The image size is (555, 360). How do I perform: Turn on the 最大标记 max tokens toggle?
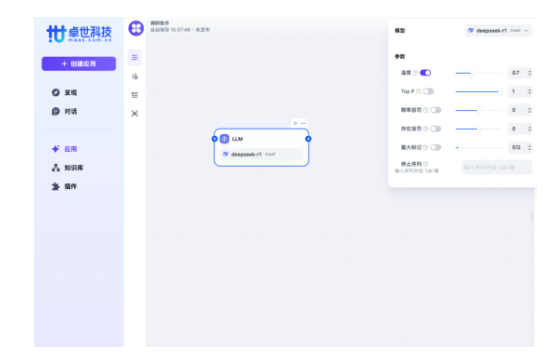tap(436, 147)
